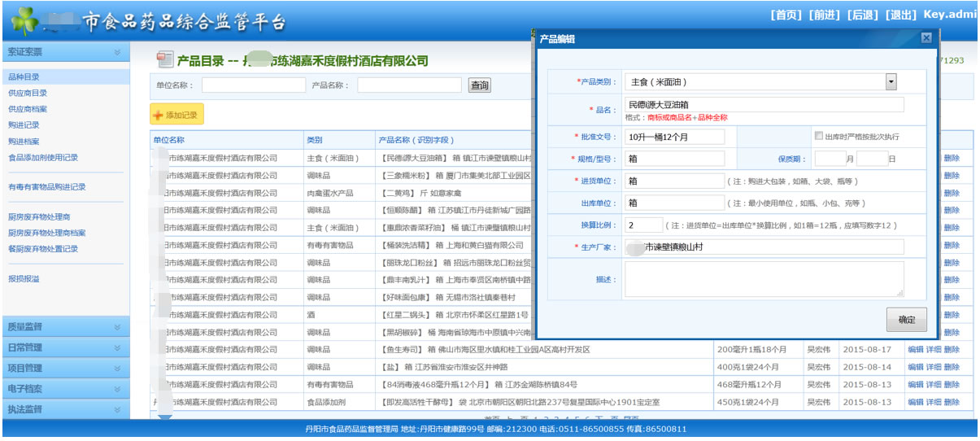
Task: Click the chevron icon beside 执法监督
Action: click(x=117, y=409)
